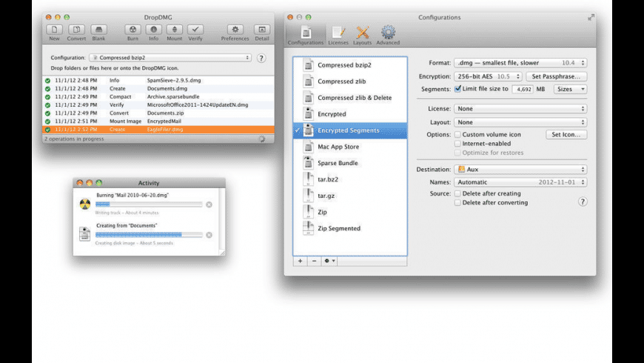
Task: Click the Mount toolbar icon
Action: 175,30
